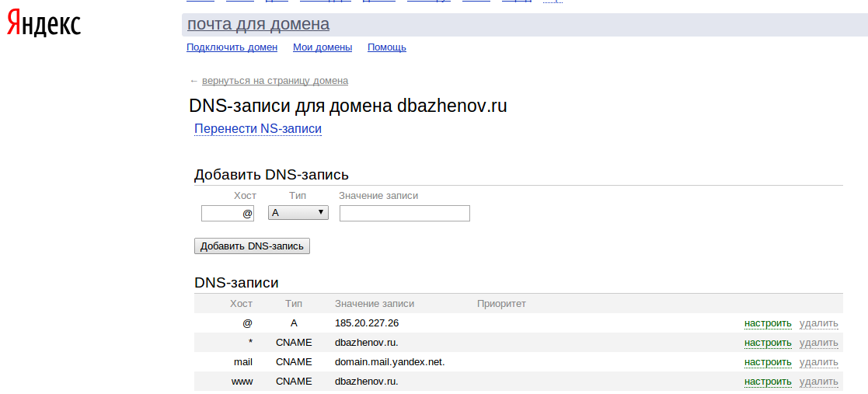868x394 pixels.
Task: Click 'удалить' for the @ A record
Action: (818, 323)
